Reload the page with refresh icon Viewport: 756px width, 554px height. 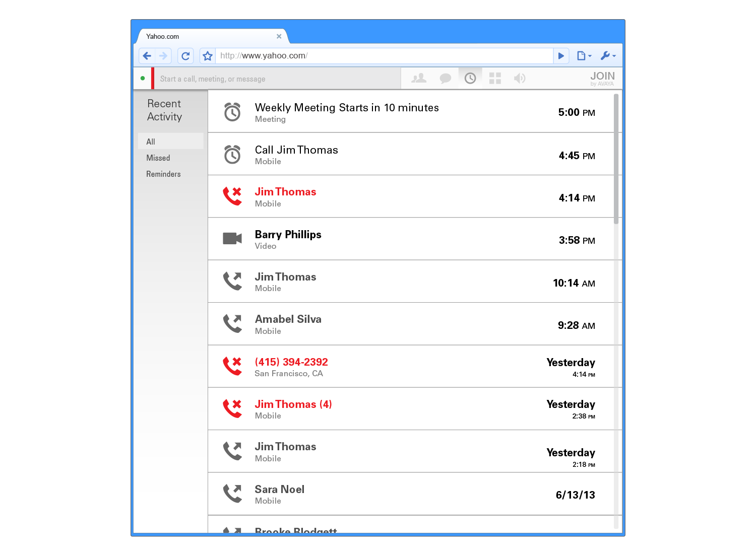click(x=185, y=56)
